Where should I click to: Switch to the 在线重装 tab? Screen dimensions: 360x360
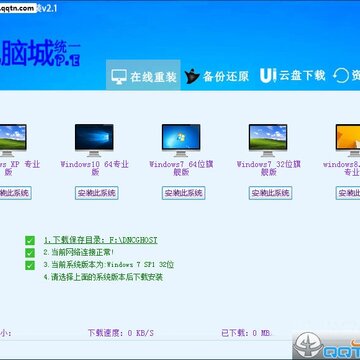click(143, 75)
